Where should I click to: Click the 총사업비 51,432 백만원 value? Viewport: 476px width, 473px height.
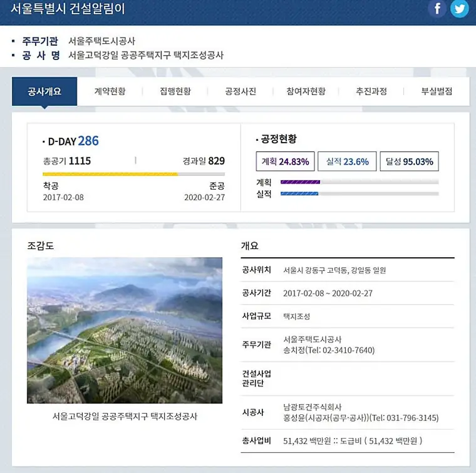point(353,440)
